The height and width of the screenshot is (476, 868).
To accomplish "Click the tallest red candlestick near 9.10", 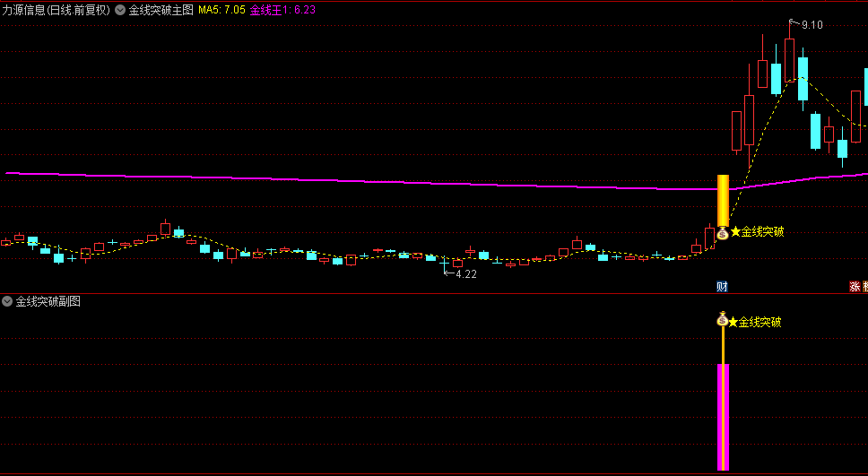I will [749, 120].
